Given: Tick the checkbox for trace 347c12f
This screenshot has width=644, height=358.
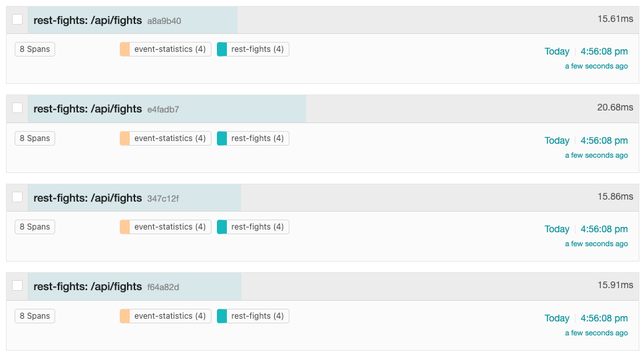Looking at the screenshot, I should [17, 198].
